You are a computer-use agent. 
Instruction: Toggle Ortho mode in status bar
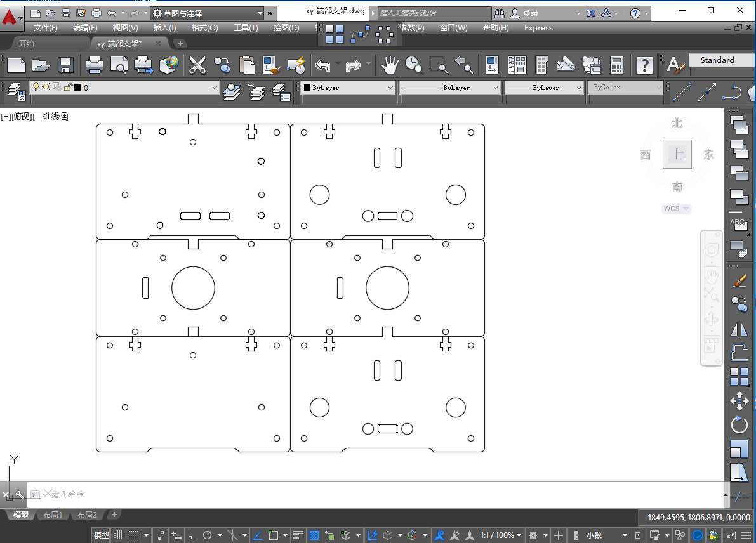click(192, 535)
